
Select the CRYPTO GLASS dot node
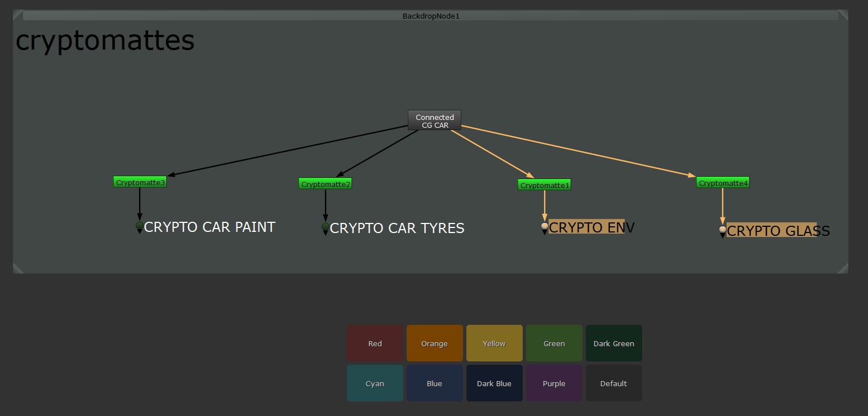[723, 230]
